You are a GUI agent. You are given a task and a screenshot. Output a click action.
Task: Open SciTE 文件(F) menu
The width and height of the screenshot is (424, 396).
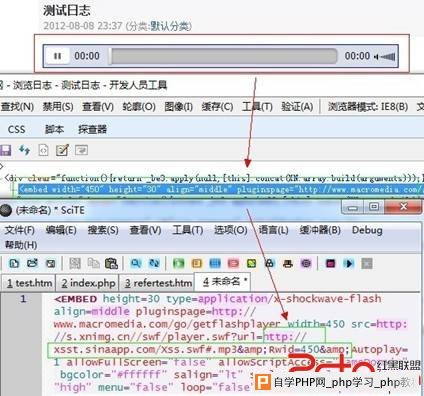pos(19,230)
